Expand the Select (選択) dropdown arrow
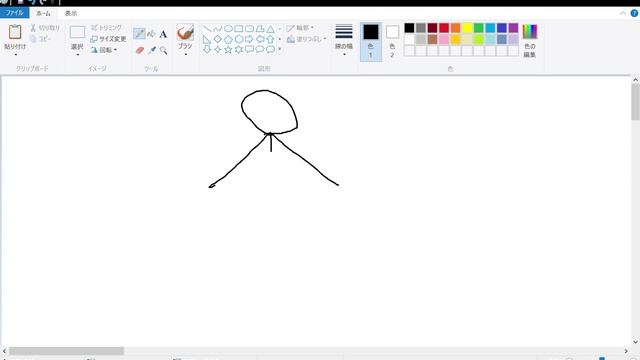Viewport: 640px width, 360px height. (x=77, y=55)
